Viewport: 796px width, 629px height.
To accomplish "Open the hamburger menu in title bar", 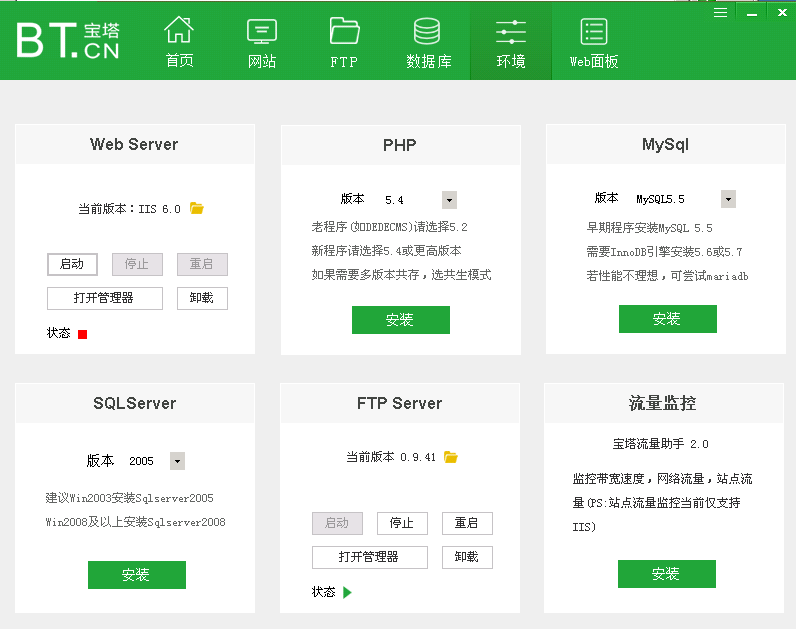I will pyautogui.click(x=720, y=13).
